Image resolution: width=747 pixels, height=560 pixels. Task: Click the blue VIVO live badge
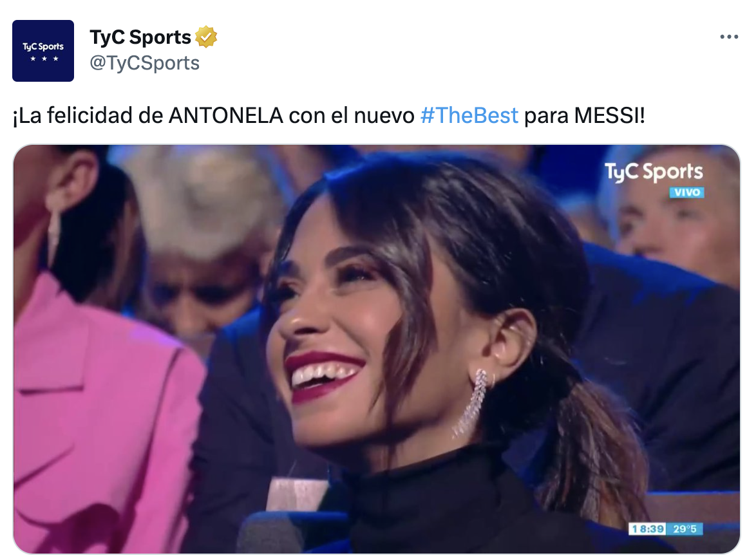click(x=686, y=192)
